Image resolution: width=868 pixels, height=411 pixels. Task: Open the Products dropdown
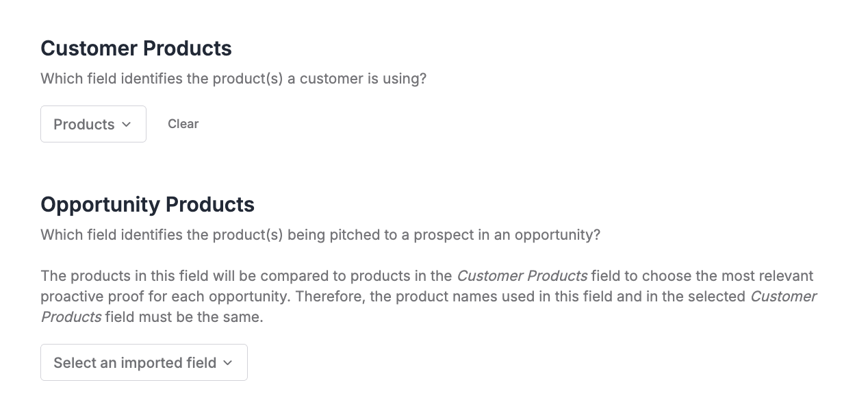pyautogui.click(x=93, y=124)
